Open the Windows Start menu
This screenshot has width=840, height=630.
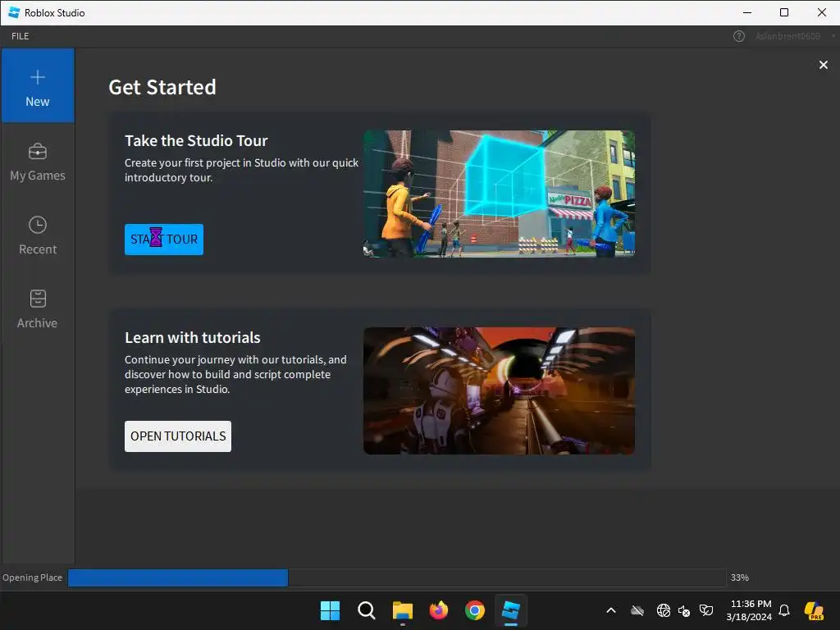[x=330, y=610]
